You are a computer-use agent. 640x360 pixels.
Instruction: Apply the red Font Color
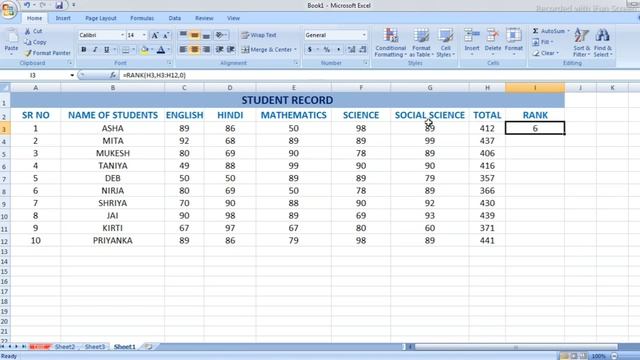click(x=161, y=50)
